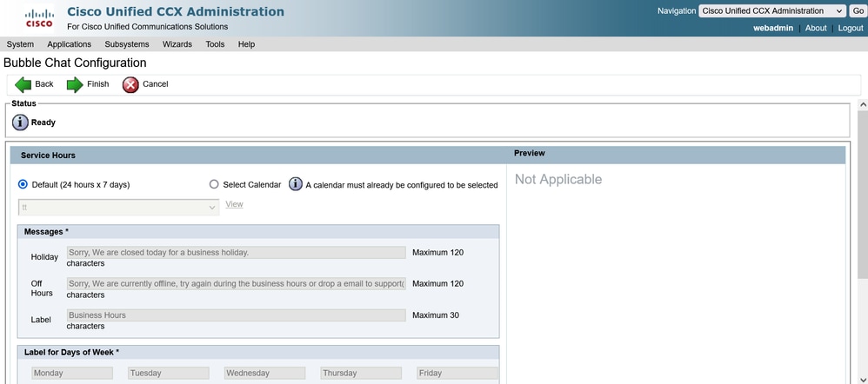Image resolution: width=868 pixels, height=384 pixels.
Task: Click the 'Label for Days of Week *' heading
Action: [x=71, y=353]
